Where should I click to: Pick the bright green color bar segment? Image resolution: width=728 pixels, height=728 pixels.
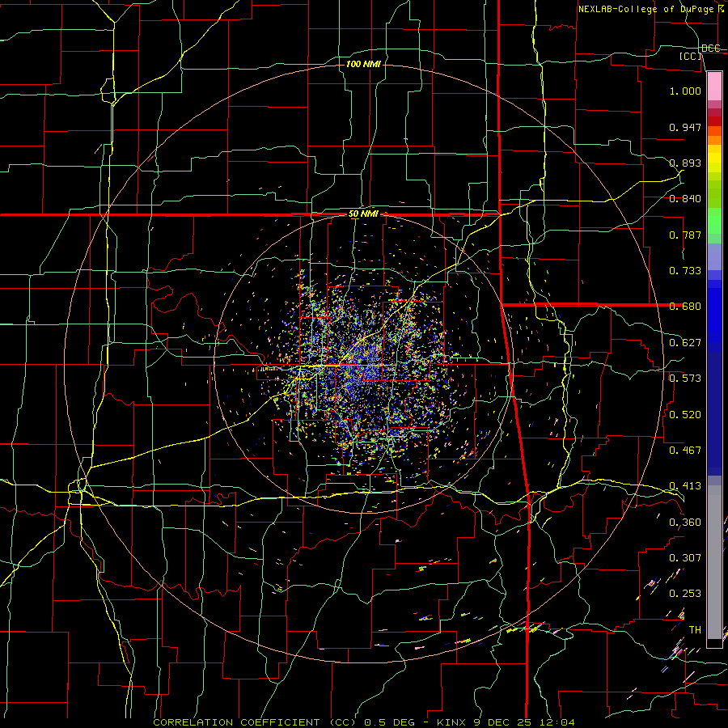coord(714,221)
